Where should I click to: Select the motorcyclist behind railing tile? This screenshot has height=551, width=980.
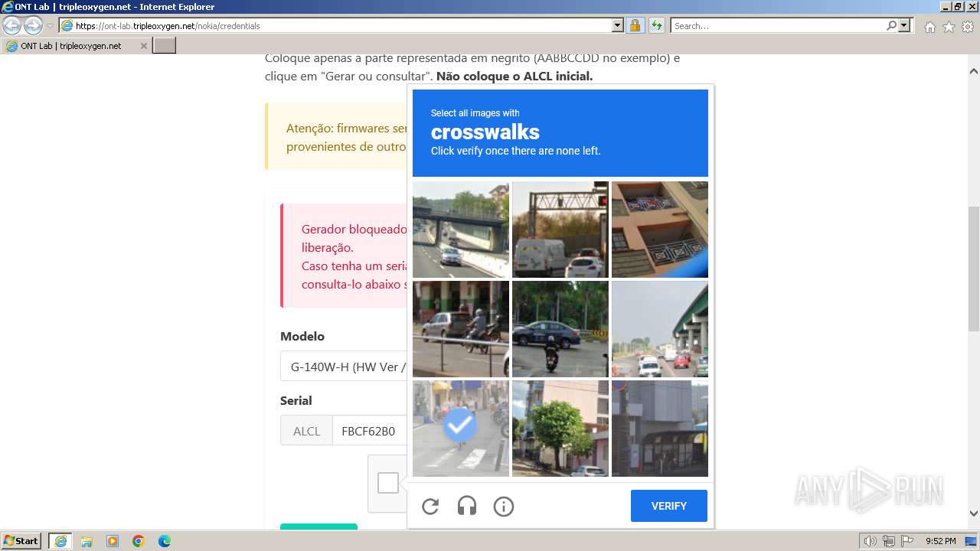point(461,329)
